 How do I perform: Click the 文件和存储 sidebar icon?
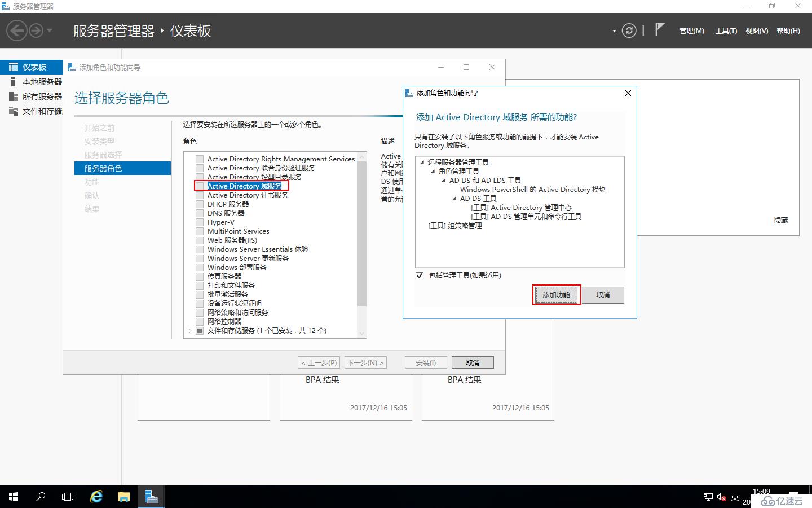tap(14, 111)
